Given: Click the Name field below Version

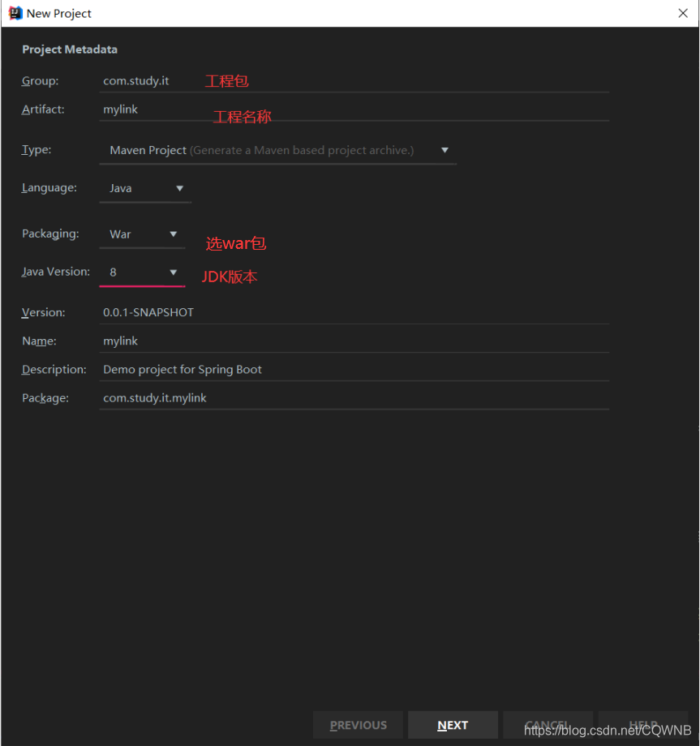Looking at the screenshot, I should (x=354, y=341).
